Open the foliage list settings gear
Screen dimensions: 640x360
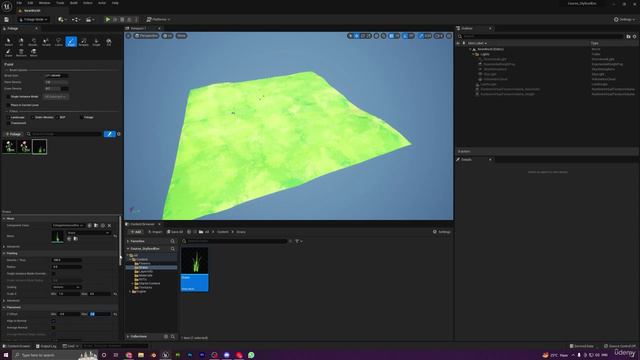(119, 134)
